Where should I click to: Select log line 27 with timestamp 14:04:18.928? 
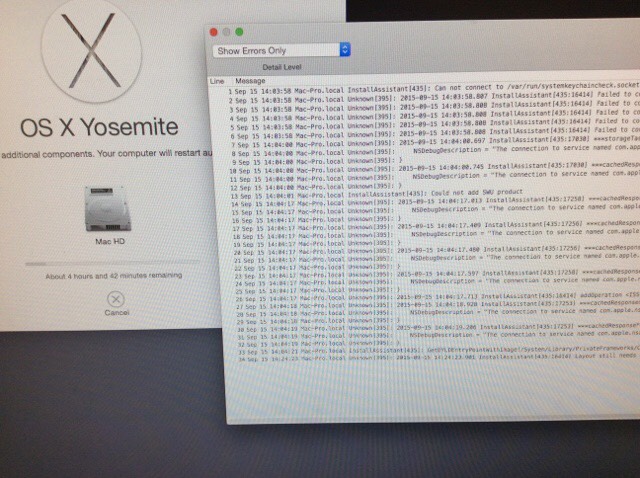pos(437,305)
